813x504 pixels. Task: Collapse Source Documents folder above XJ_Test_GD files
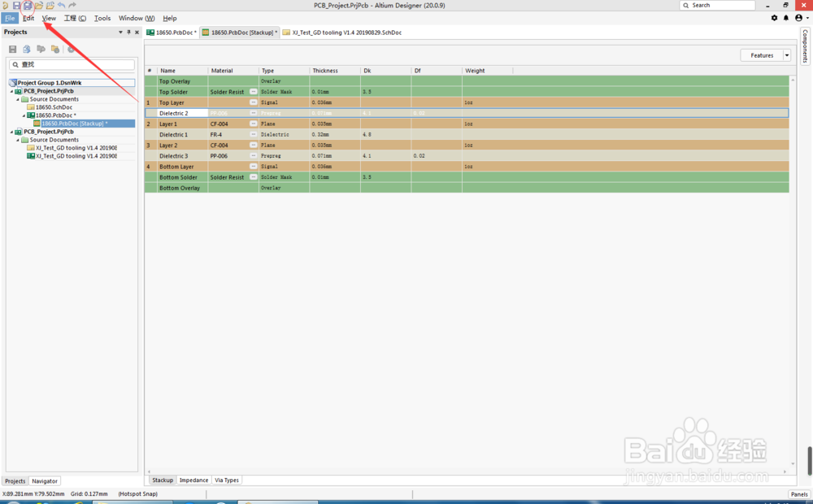coord(18,140)
